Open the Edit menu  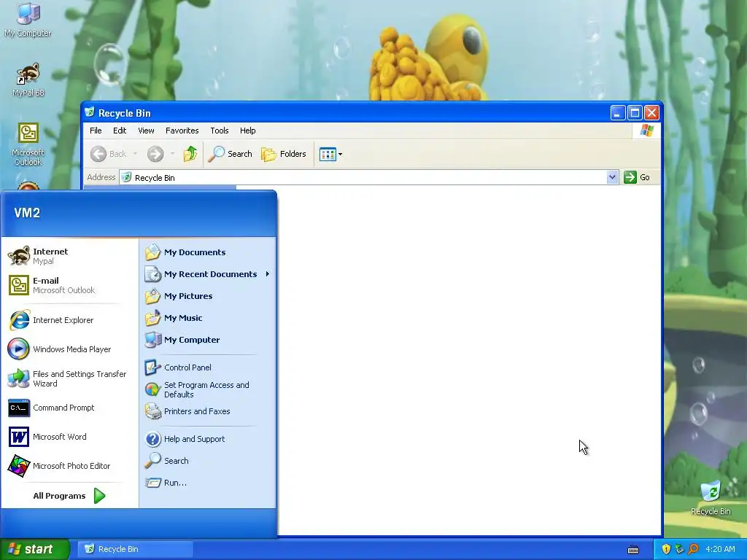120,131
